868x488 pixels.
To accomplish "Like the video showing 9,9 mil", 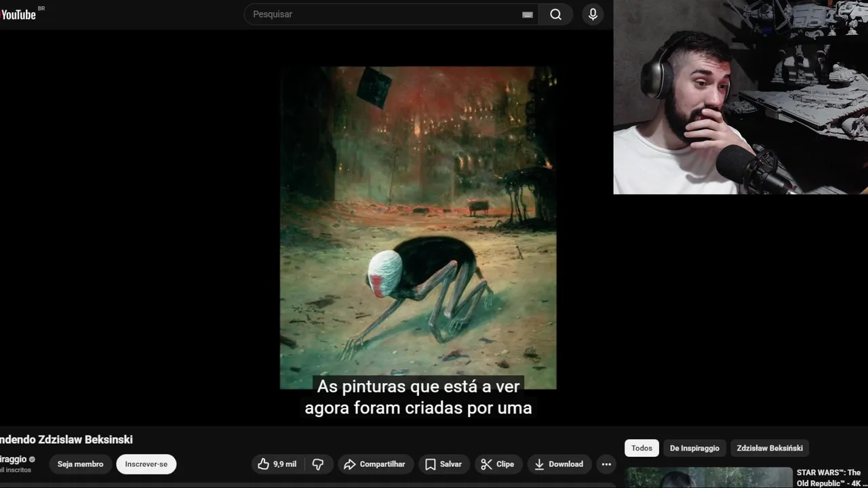I will click(277, 464).
